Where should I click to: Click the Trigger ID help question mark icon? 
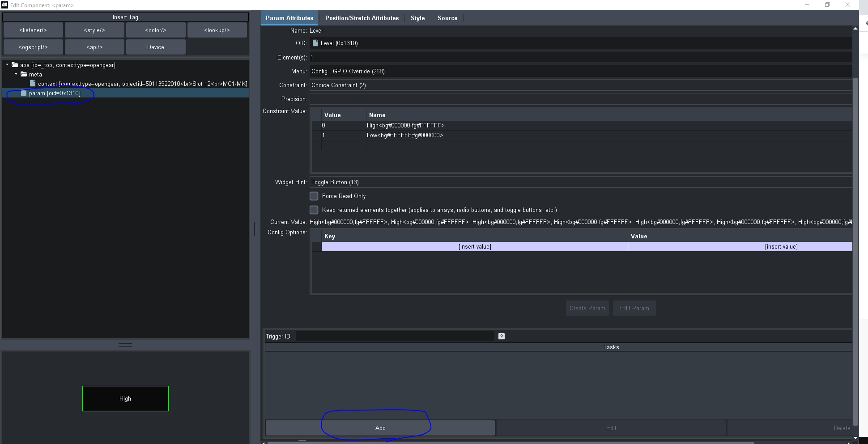(501, 336)
